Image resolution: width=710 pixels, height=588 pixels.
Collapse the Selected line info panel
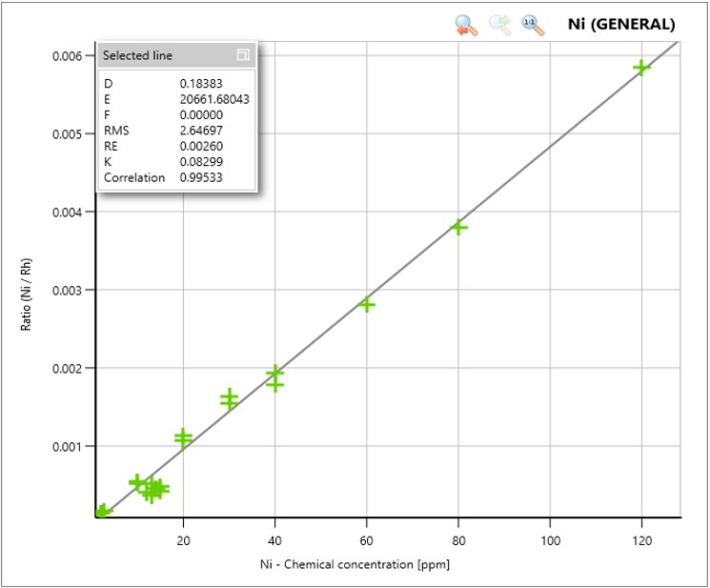click(x=243, y=55)
